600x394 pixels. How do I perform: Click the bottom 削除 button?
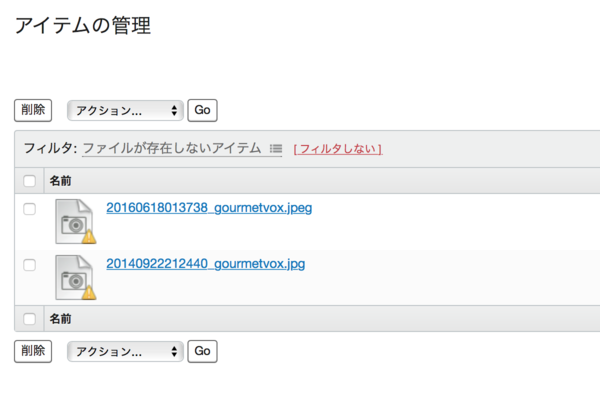(x=33, y=352)
